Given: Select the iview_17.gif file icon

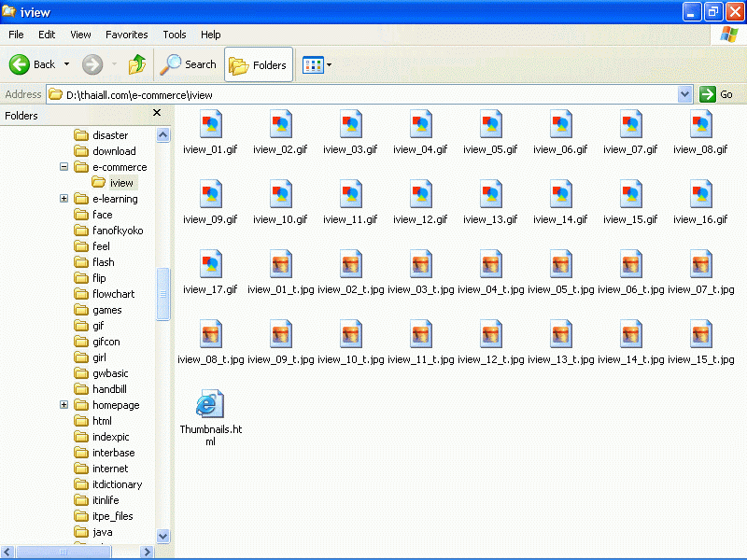Looking at the screenshot, I should (x=210, y=263).
